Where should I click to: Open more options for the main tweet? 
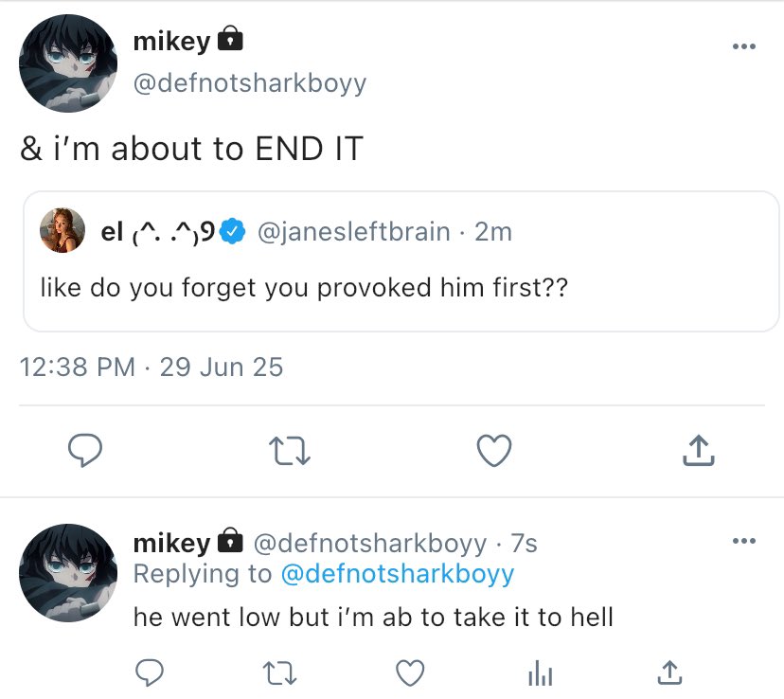[x=744, y=45]
